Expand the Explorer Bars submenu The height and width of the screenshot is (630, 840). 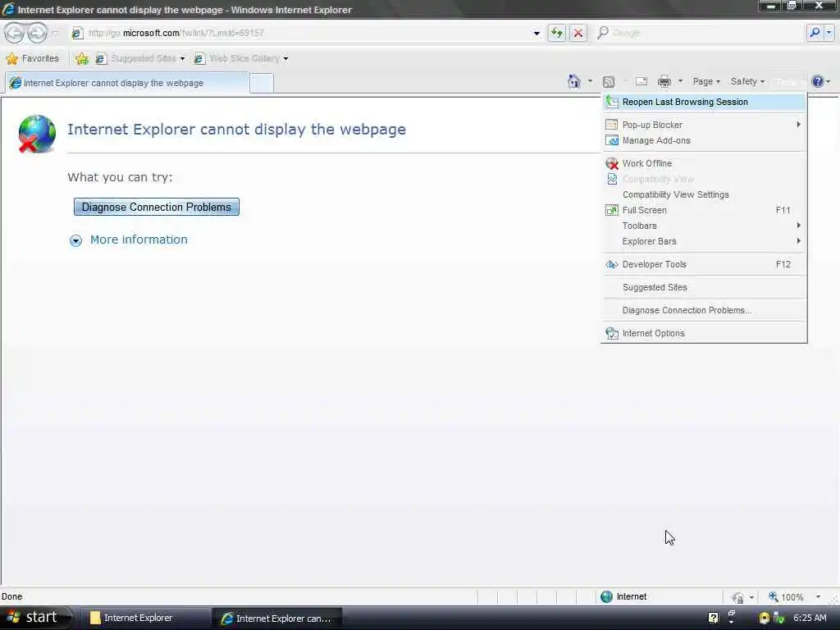(704, 241)
